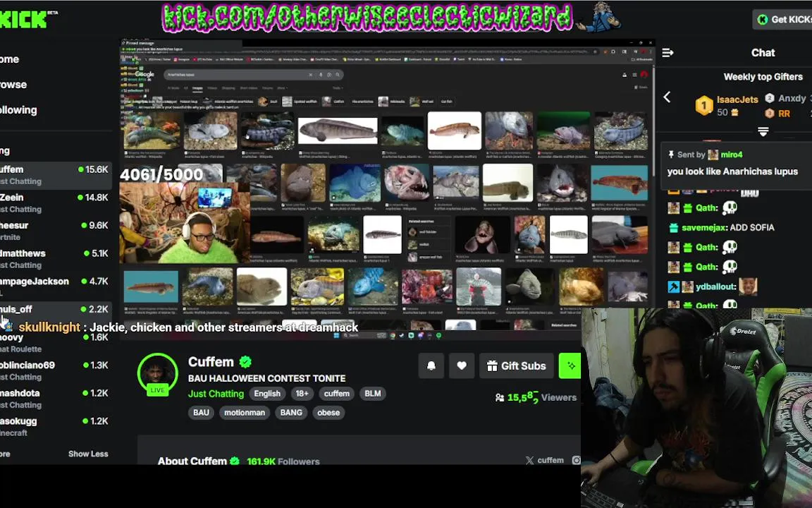The height and width of the screenshot is (508, 812).
Task: Open the green sparkle subscribe button
Action: [570, 366]
